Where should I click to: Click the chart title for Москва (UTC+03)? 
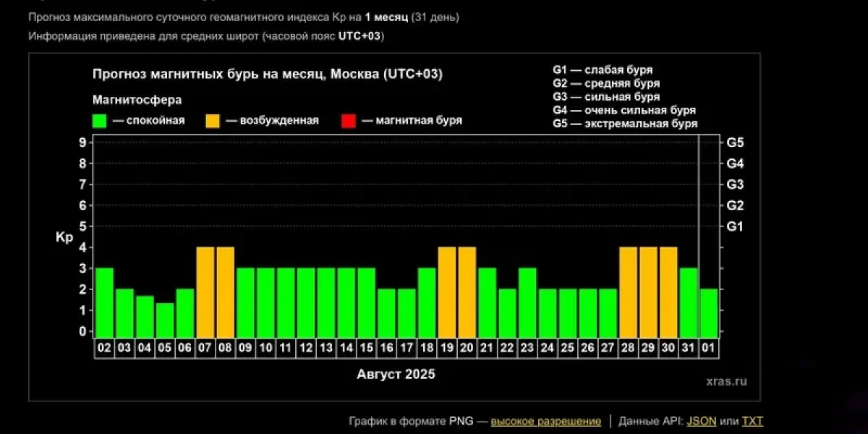pyautogui.click(x=268, y=73)
